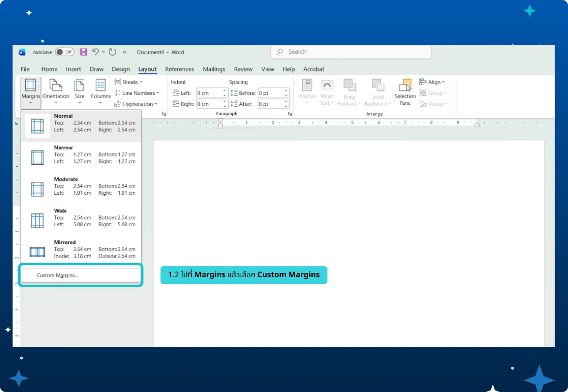Click the Save icon in title bar

(83, 52)
